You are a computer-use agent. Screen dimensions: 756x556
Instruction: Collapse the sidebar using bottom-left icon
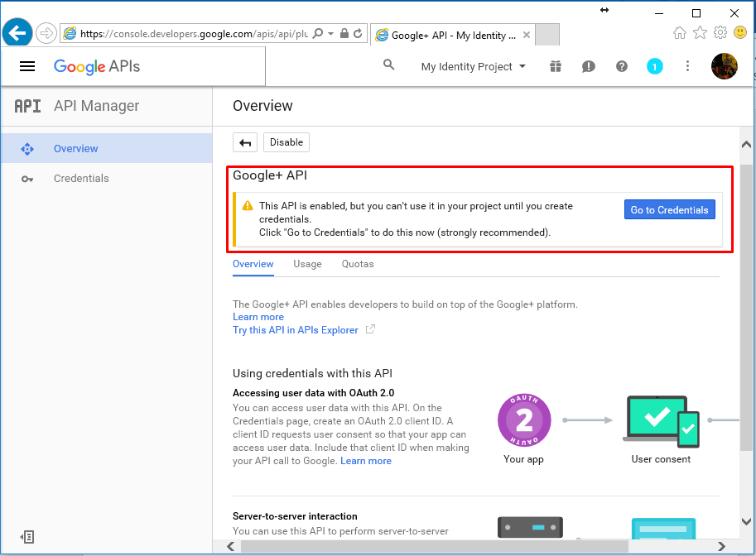[x=27, y=537]
